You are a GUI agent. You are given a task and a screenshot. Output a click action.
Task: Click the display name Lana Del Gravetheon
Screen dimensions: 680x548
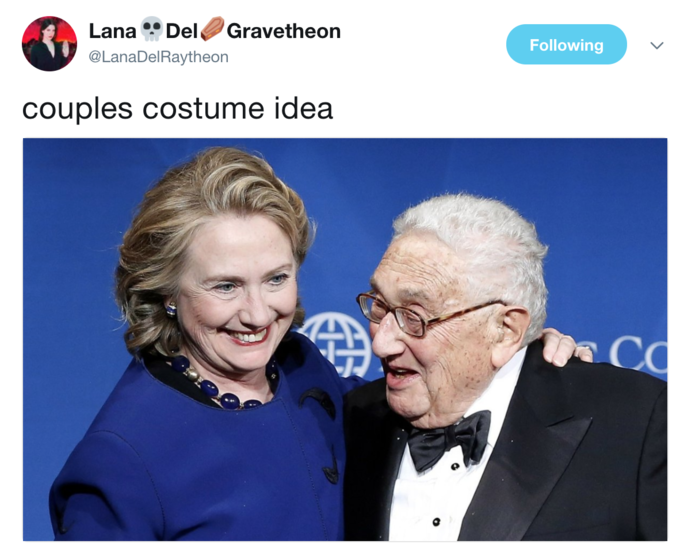coord(215,31)
